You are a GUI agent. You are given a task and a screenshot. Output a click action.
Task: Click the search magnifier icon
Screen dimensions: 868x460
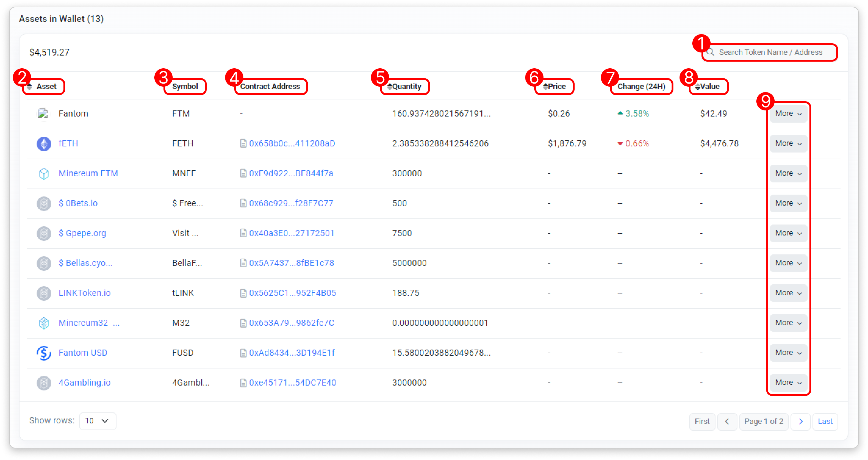tap(710, 52)
